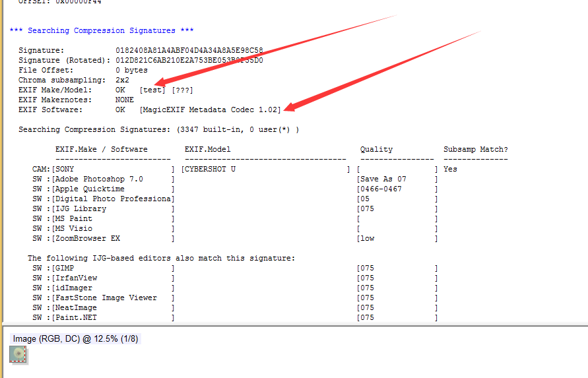
Task: Click the 'File Offset:' label
Action: pyautogui.click(x=46, y=70)
